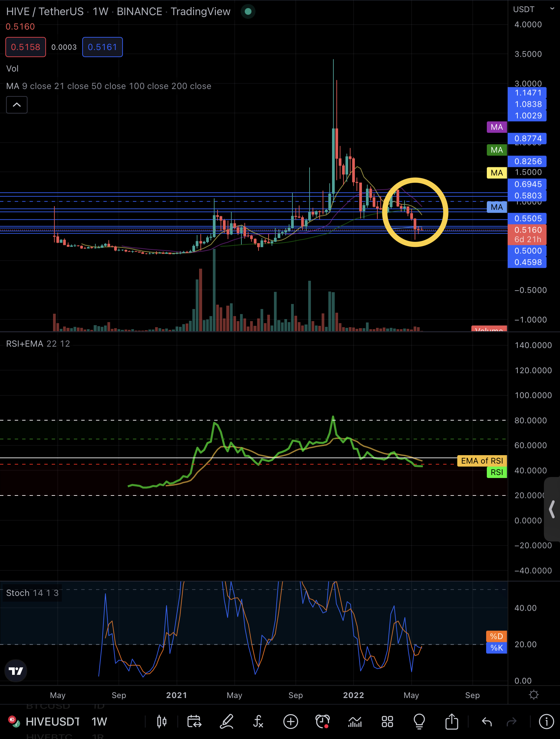Redo the last chart action

pyautogui.click(x=512, y=721)
